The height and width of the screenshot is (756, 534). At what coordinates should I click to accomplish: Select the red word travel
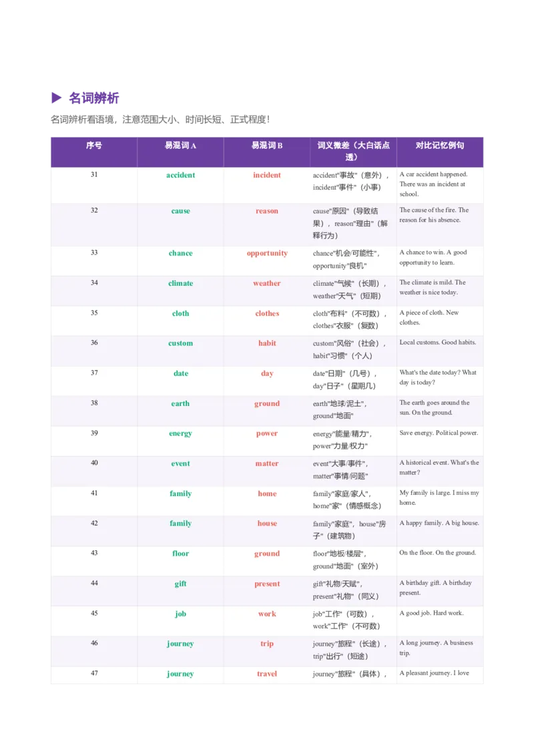point(267,674)
